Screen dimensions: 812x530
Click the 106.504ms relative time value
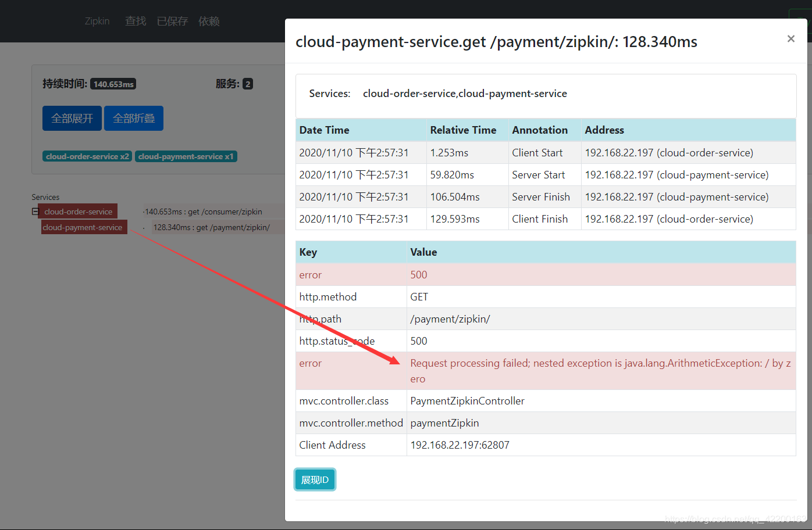455,197
